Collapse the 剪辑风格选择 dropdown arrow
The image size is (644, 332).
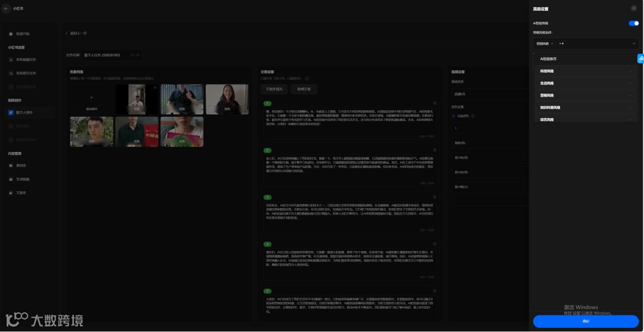pyautogui.click(x=634, y=44)
